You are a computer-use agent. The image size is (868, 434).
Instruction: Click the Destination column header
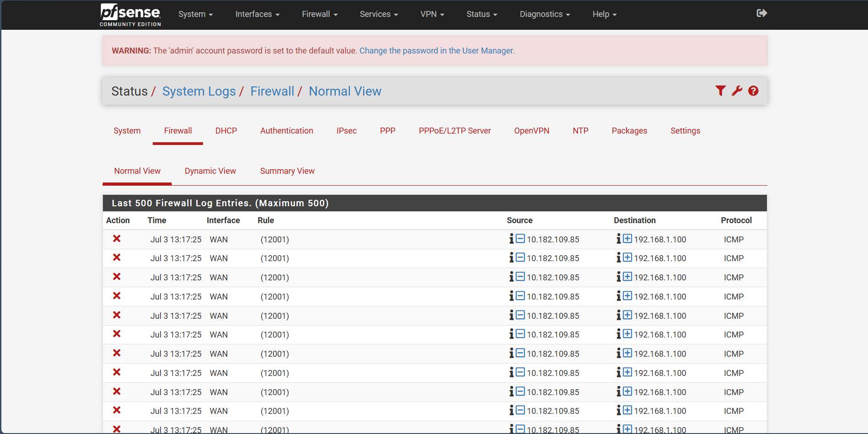coord(635,220)
